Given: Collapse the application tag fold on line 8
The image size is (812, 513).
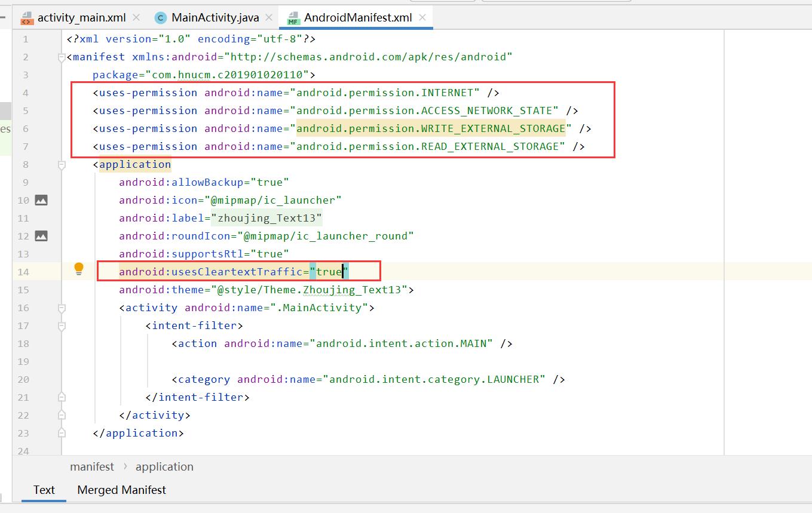Looking at the screenshot, I should coord(62,165).
